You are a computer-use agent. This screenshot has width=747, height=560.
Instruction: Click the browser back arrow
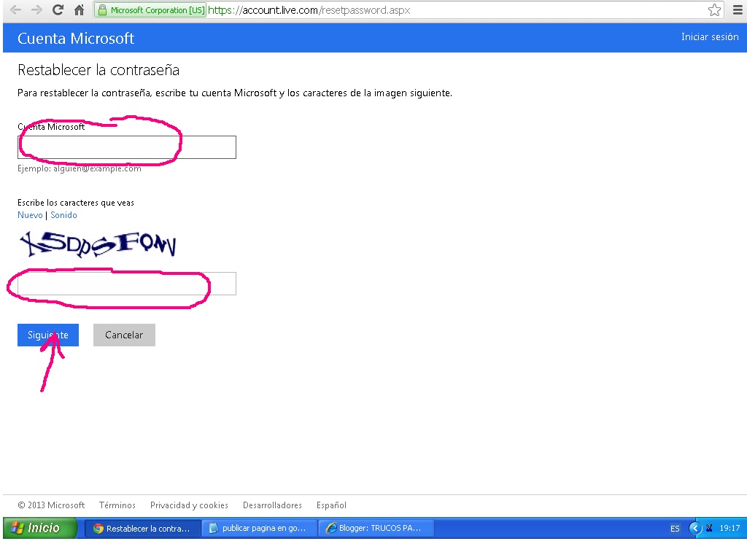coord(15,10)
